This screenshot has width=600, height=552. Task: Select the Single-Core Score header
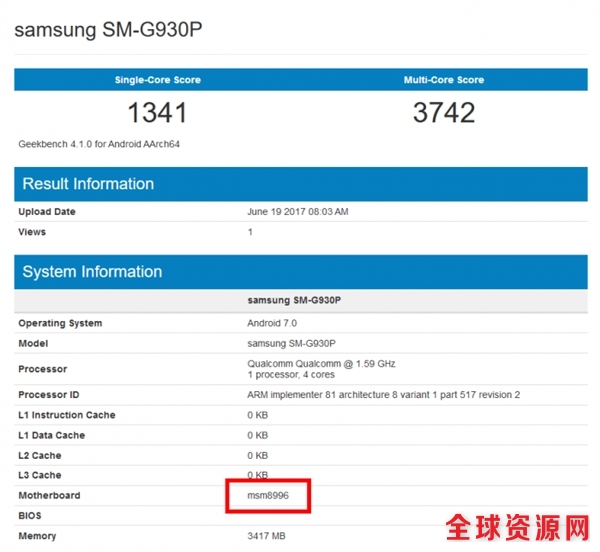[157, 78]
